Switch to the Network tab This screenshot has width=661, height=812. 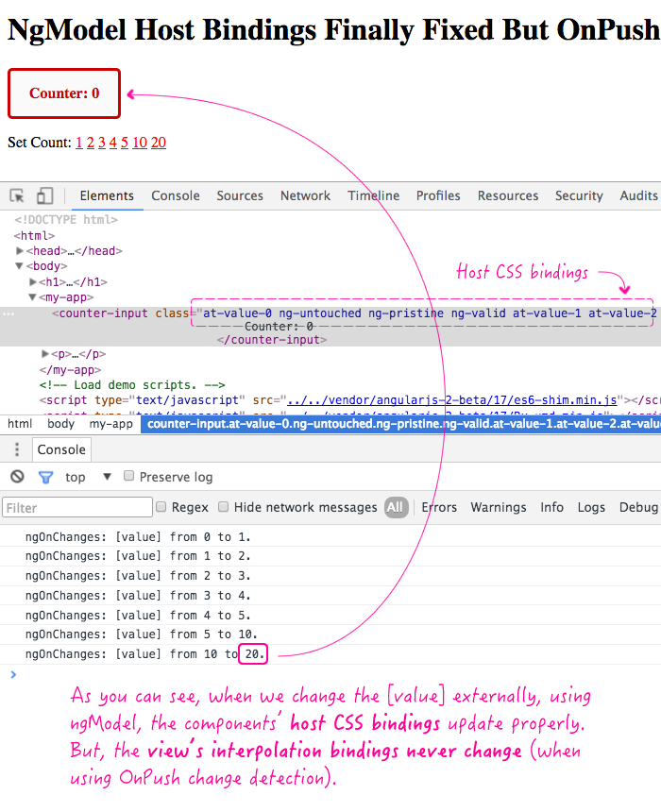click(x=305, y=195)
